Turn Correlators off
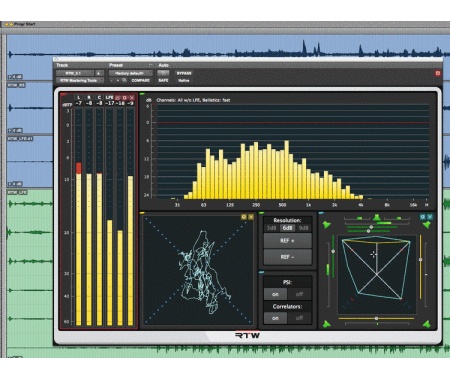 pos(299,318)
